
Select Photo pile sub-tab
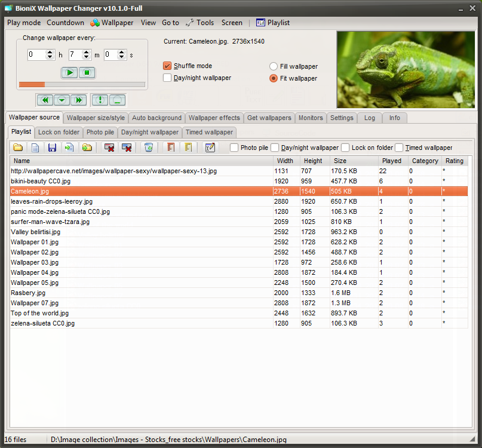[100, 132]
